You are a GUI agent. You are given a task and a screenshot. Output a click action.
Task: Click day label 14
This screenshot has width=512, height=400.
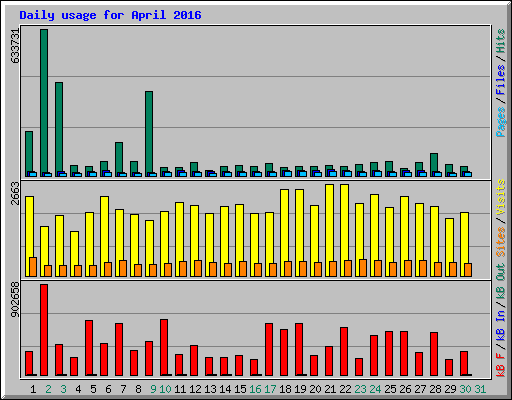tap(225, 389)
